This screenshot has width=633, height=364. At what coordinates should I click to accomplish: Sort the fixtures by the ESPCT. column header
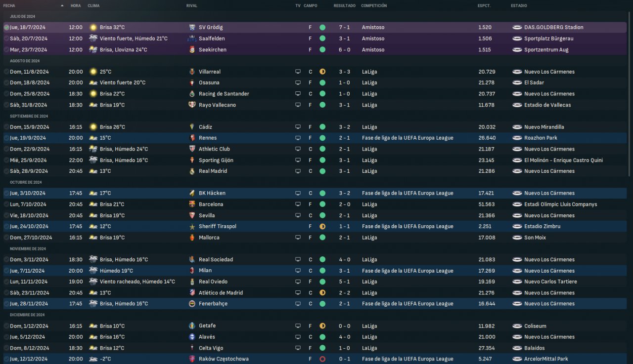click(x=484, y=5)
